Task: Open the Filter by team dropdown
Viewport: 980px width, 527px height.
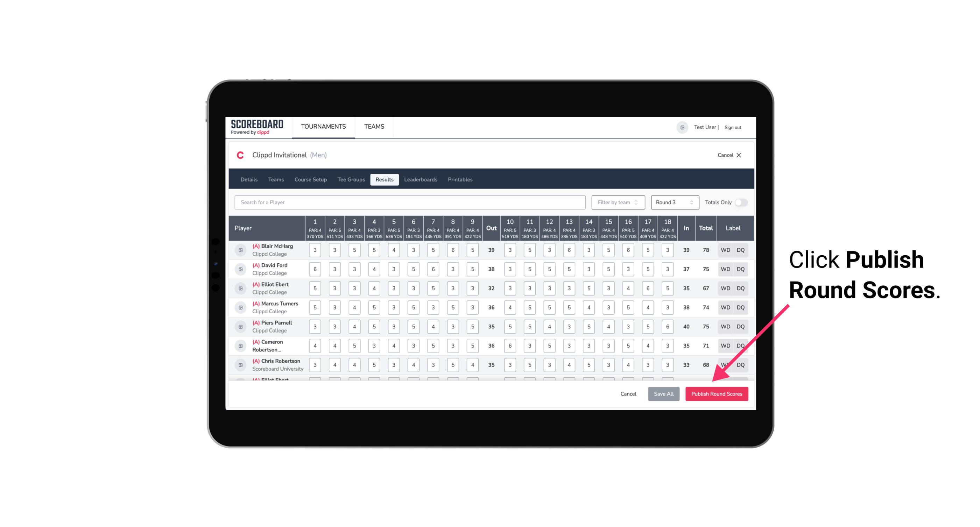Action: click(x=618, y=202)
